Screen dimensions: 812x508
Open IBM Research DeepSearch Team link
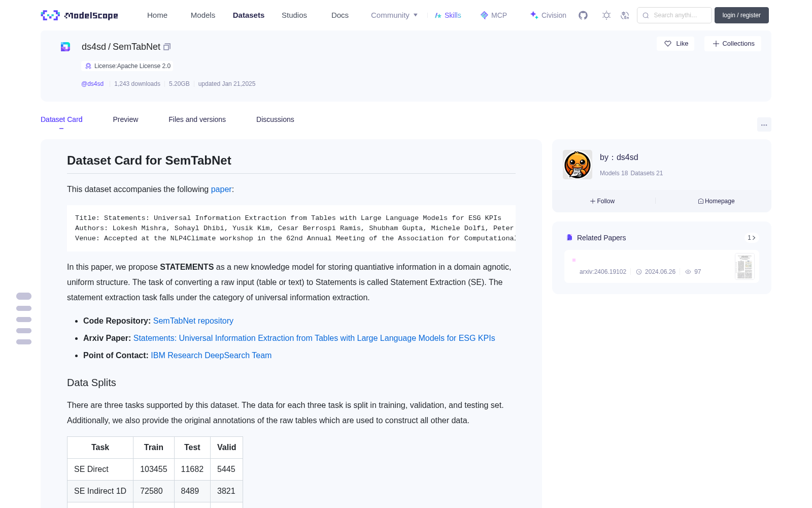[211, 355]
